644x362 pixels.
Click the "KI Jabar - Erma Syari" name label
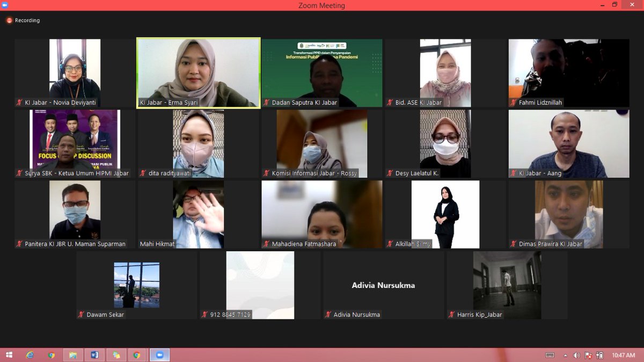tap(169, 103)
